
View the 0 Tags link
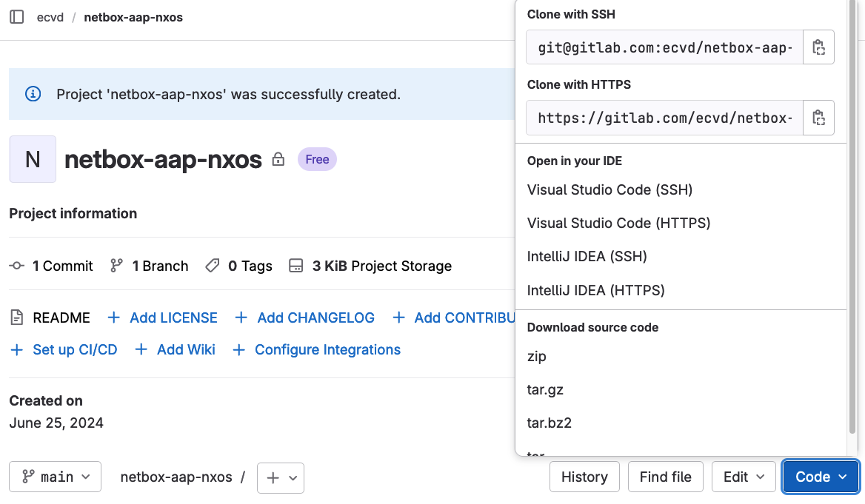pyautogui.click(x=239, y=266)
